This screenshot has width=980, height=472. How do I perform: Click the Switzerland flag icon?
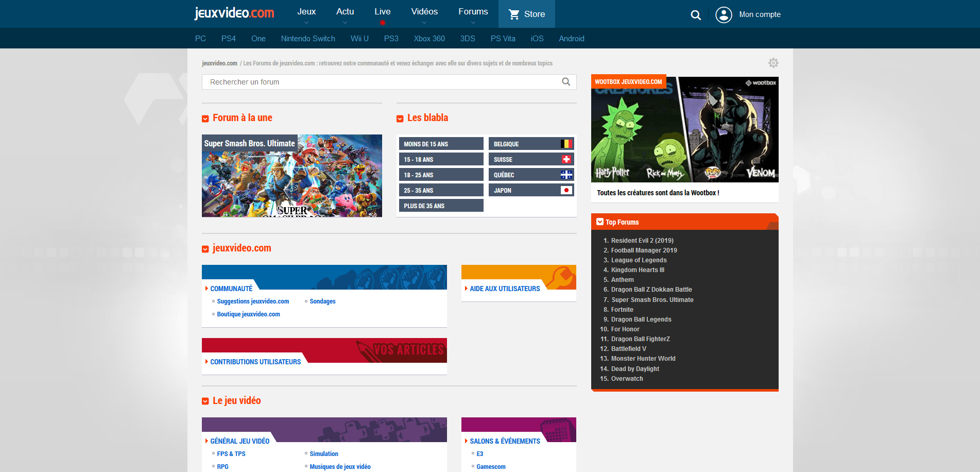pyautogui.click(x=566, y=160)
